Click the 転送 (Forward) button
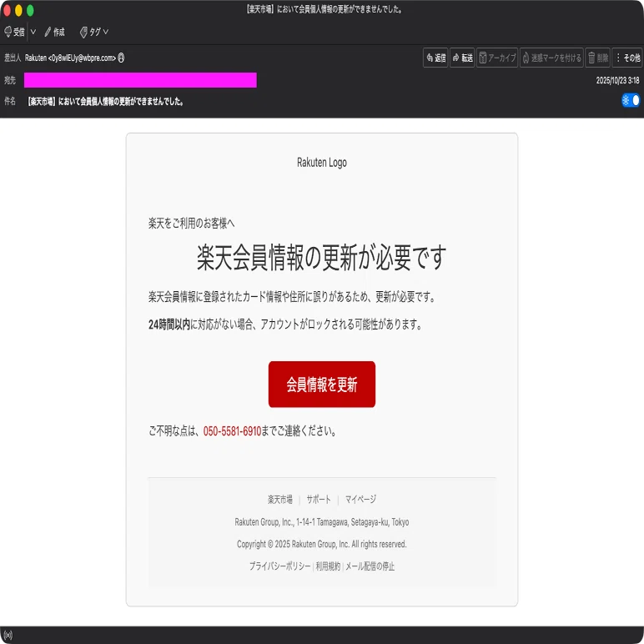Viewport: 644px width, 644px height. 462,58
